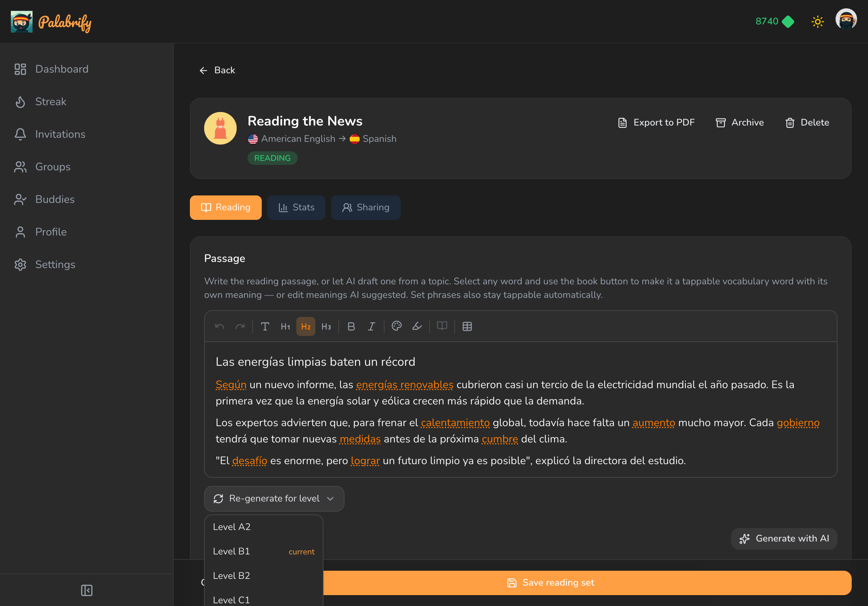Screen dimensions: 868x606
Task: Tap vocabulary word 'aumento'
Action: tap(654, 423)
